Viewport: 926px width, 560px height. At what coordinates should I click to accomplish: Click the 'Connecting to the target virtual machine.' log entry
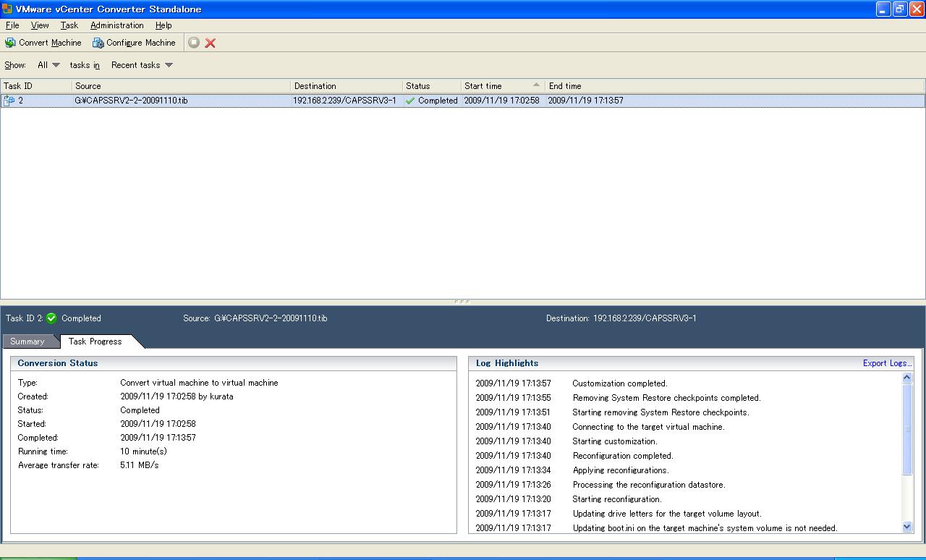(648, 427)
